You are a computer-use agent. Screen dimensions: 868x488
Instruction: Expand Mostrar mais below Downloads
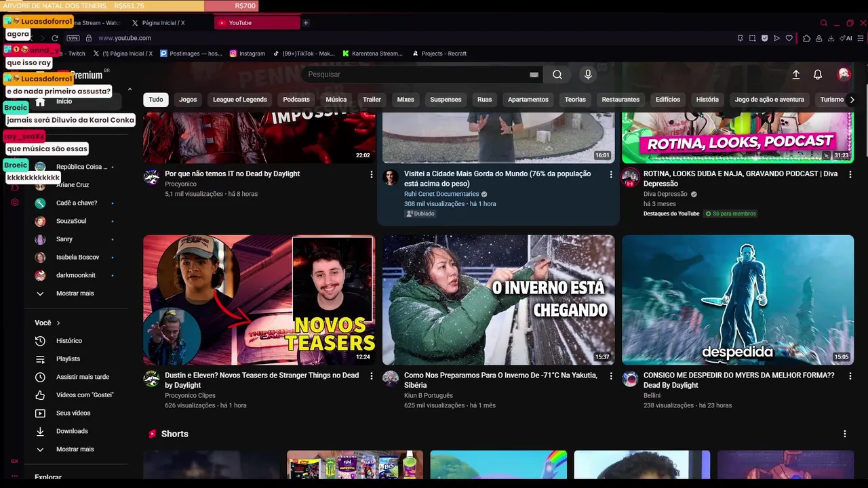[76, 449]
